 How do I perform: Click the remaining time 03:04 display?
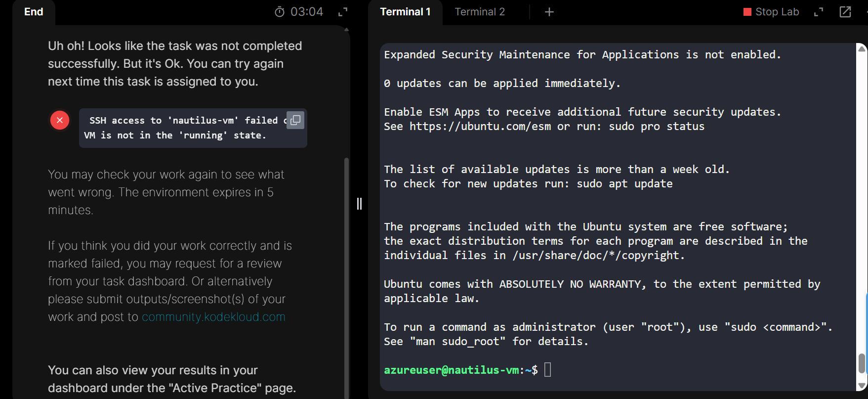(x=306, y=12)
